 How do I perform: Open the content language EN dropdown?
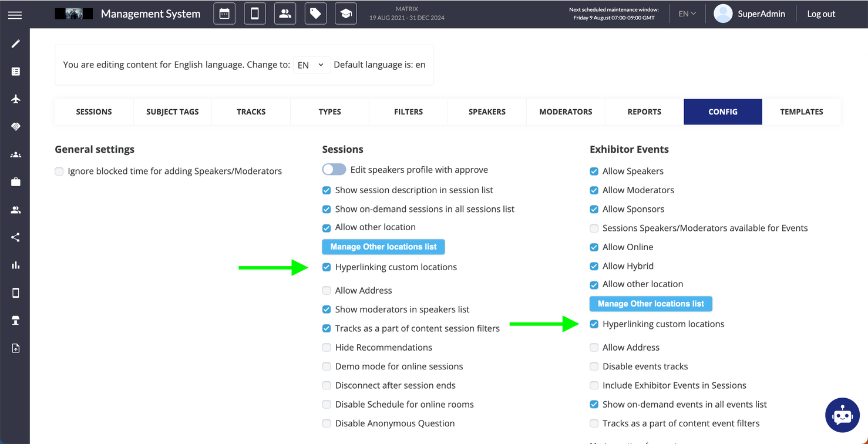[x=311, y=65]
